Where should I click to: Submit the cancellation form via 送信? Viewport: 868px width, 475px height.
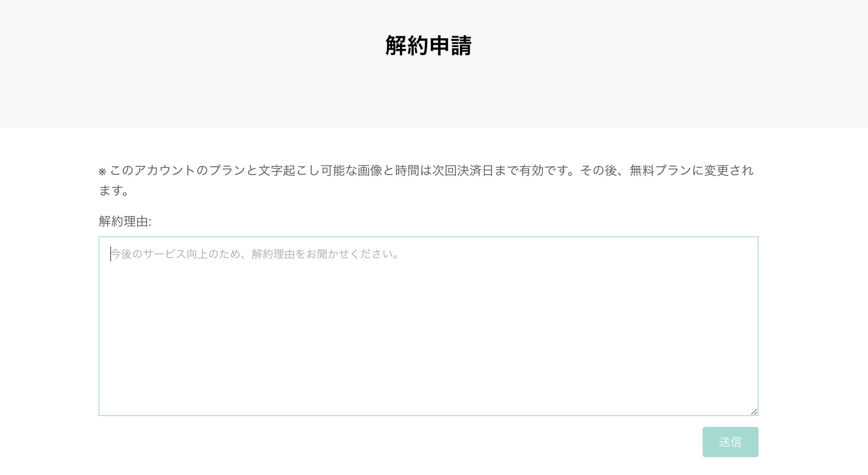[730, 442]
